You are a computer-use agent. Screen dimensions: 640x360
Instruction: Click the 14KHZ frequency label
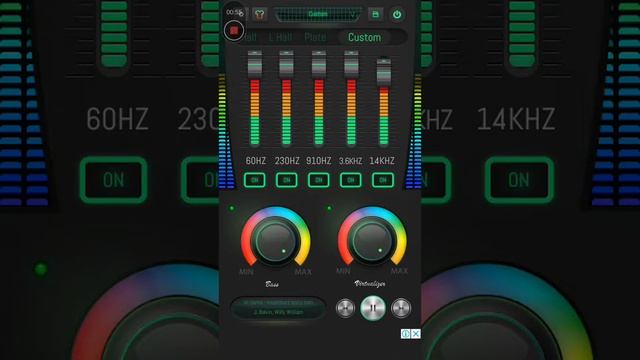click(x=382, y=161)
